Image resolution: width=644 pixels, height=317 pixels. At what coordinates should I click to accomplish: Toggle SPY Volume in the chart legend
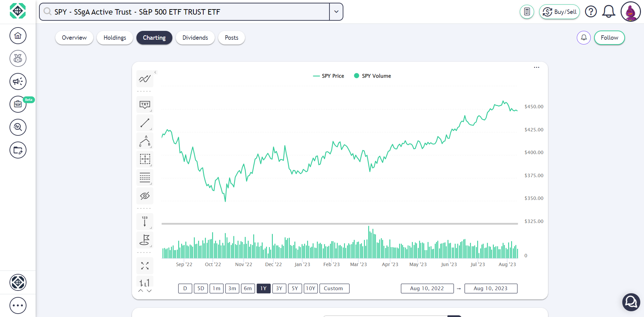(x=372, y=76)
